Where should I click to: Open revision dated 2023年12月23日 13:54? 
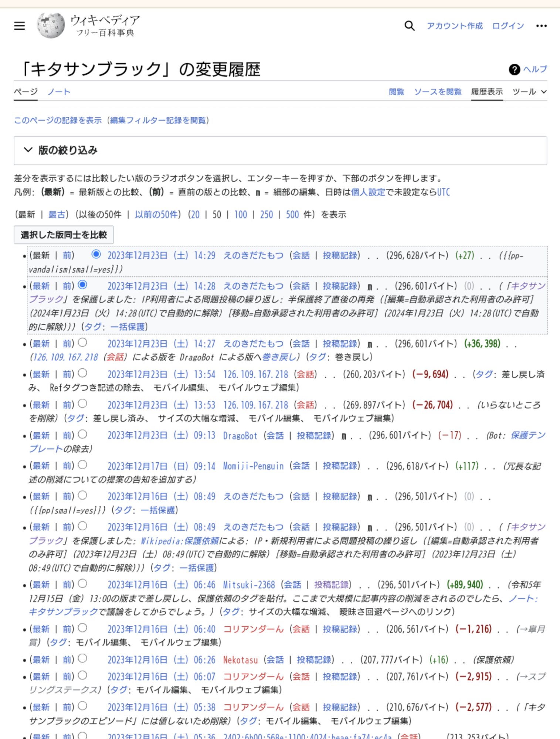point(161,375)
